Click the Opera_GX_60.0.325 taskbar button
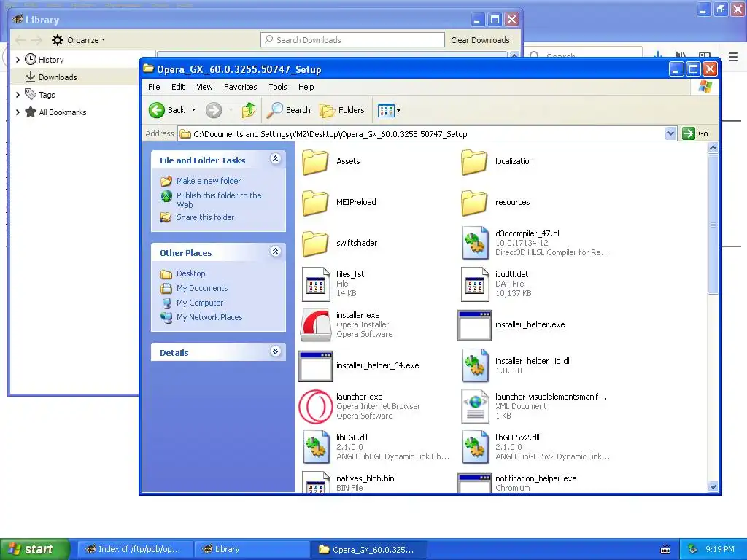This screenshot has width=747, height=560. click(368, 549)
